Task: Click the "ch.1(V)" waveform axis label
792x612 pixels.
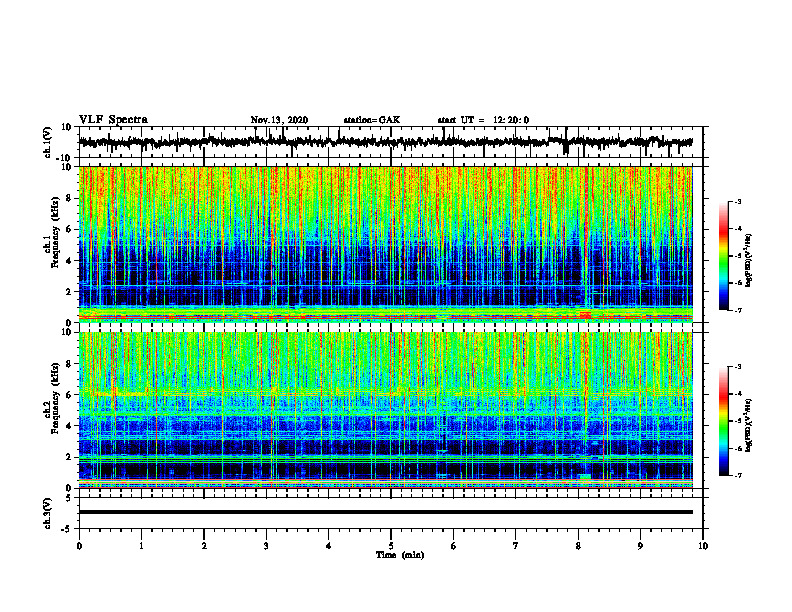Action: click(x=48, y=142)
